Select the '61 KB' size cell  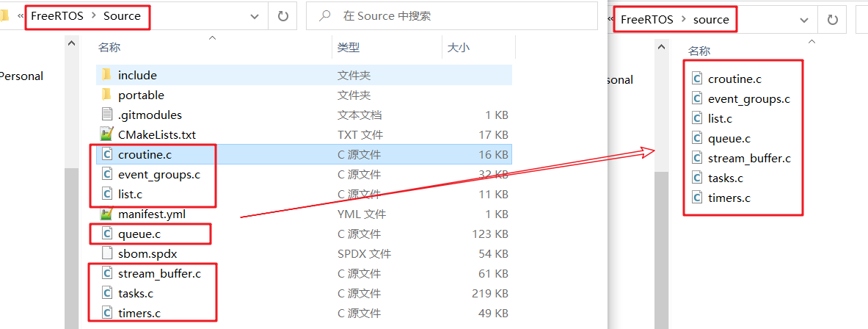click(x=493, y=274)
